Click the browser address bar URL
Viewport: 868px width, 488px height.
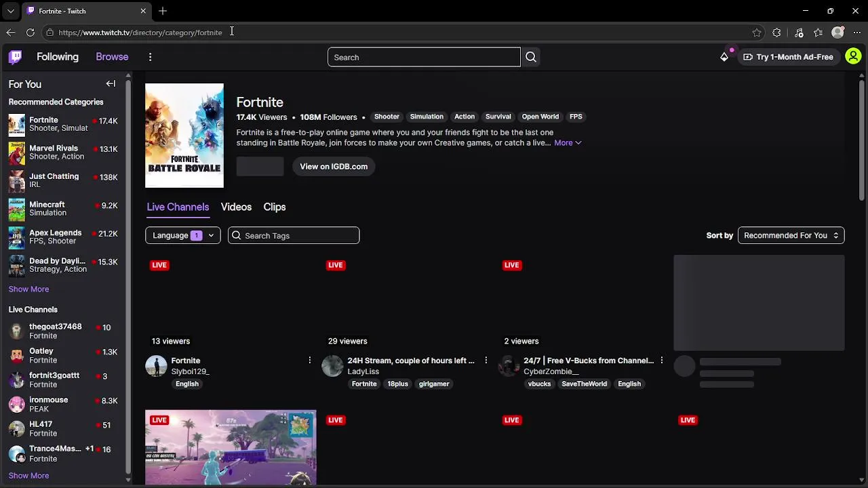(x=140, y=33)
